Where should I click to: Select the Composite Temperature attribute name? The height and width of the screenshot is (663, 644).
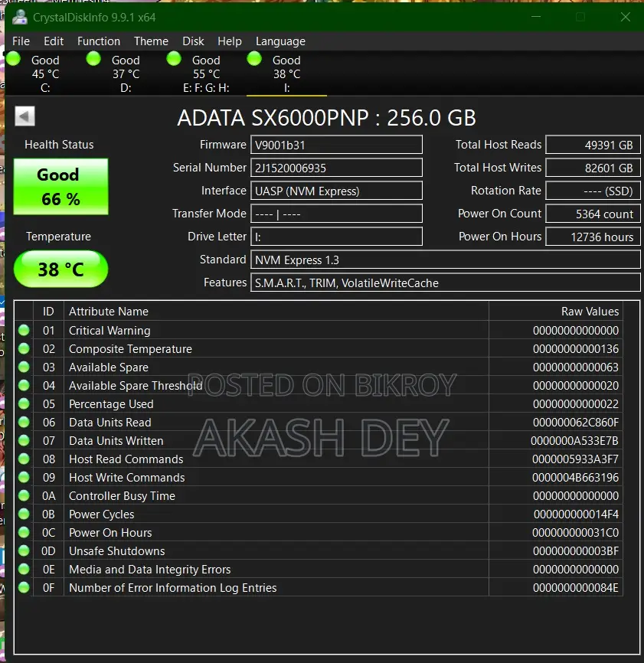pyautogui.click(x=130, y=349)
